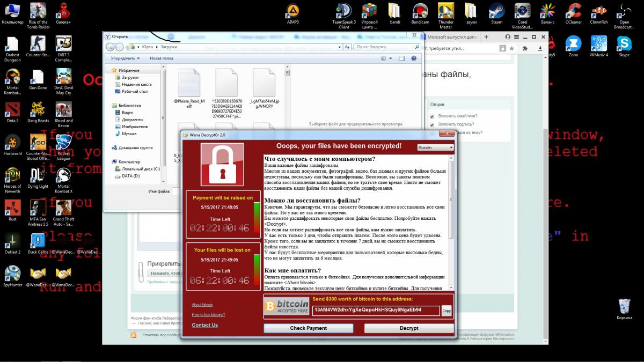Click the Bitcoin Accepted Here logo

tap(287, 306)
